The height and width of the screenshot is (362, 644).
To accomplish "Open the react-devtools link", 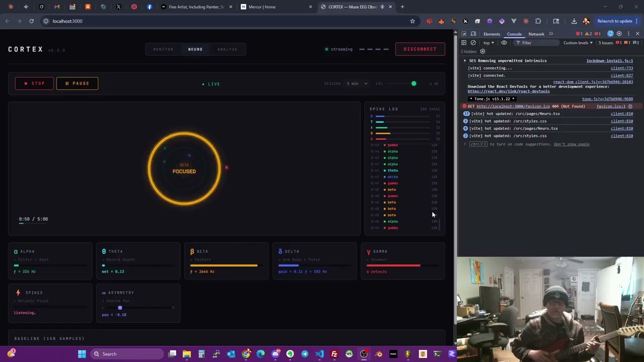I will point(508,92).
